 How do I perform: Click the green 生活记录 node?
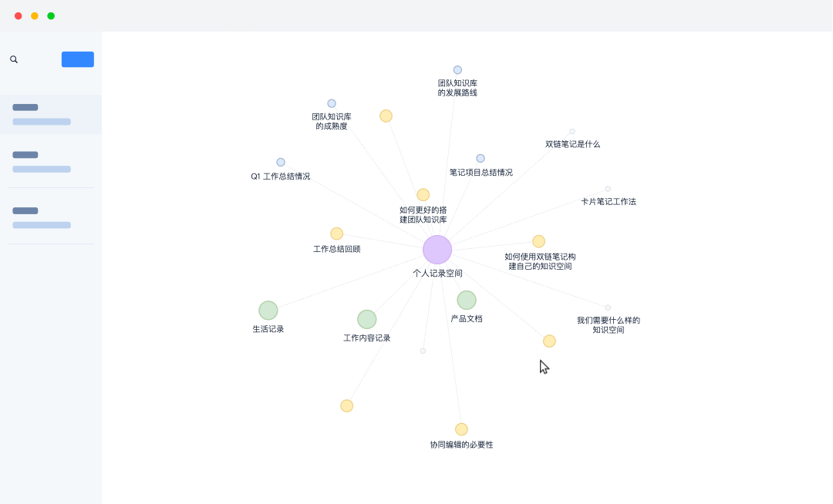pyautogui.click(x=268, y=311)
